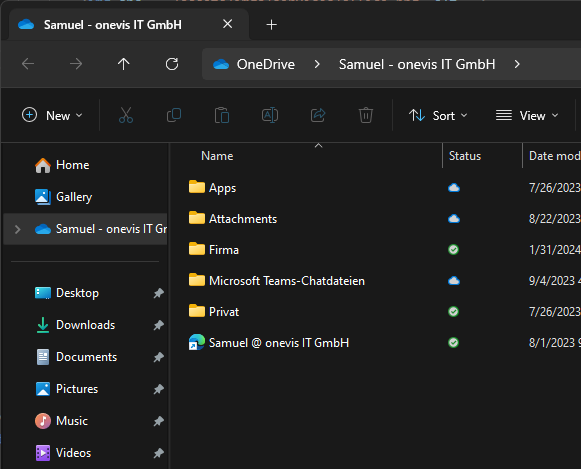Screen dimensions: 581x469
Task: Click synced checkmark status of Firma
Action: pyautogui.click(x=454, y=250)
